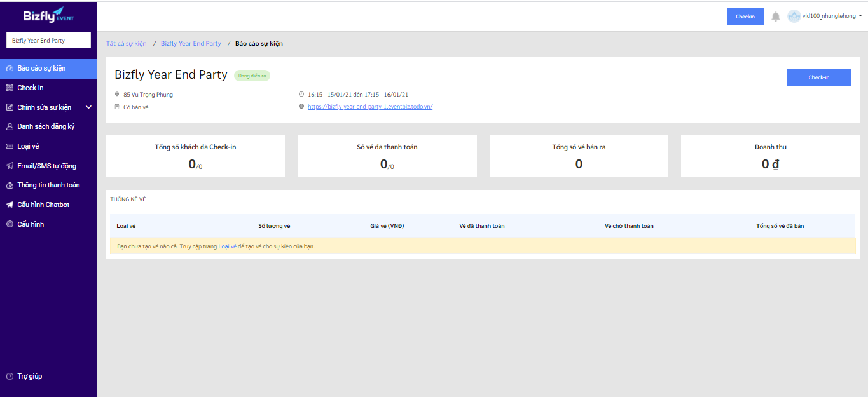The height and width of the screenshot is (397, 868).
Task: Click the Loại vé column header
Action: [126, 226]
